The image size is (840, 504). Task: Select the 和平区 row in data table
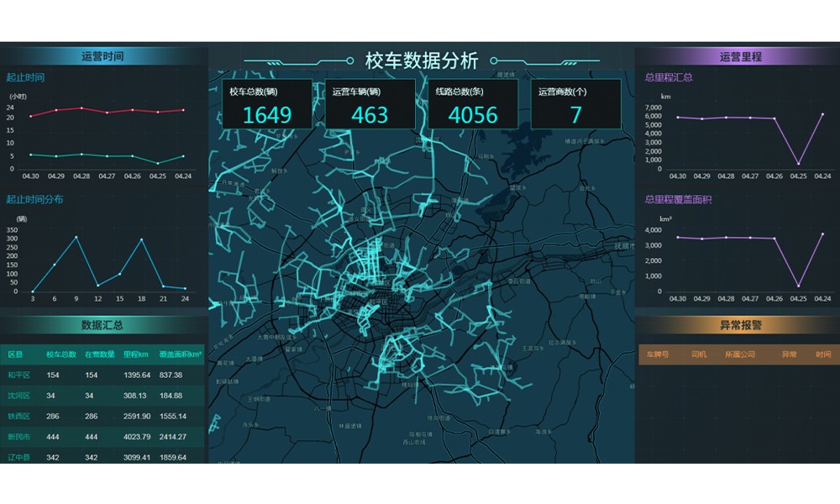[102, 375]
